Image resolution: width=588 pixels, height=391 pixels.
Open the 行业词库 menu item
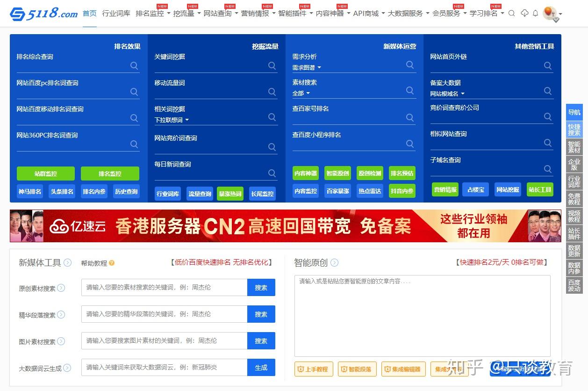(x=116, y=14)
